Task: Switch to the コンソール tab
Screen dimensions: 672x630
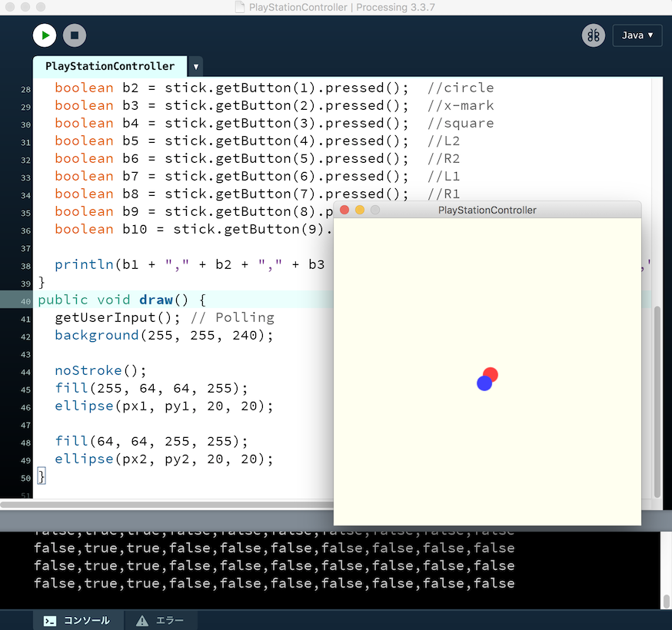Action: point(77,620)
